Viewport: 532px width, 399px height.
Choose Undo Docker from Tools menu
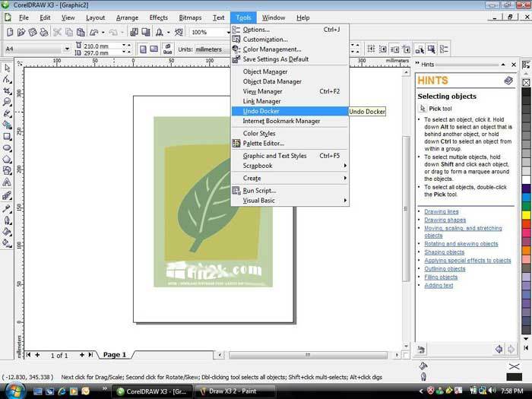pos(290,111)
